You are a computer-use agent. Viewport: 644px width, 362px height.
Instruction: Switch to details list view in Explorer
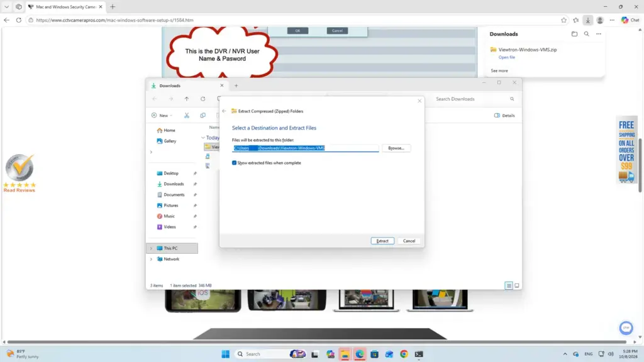508,286
